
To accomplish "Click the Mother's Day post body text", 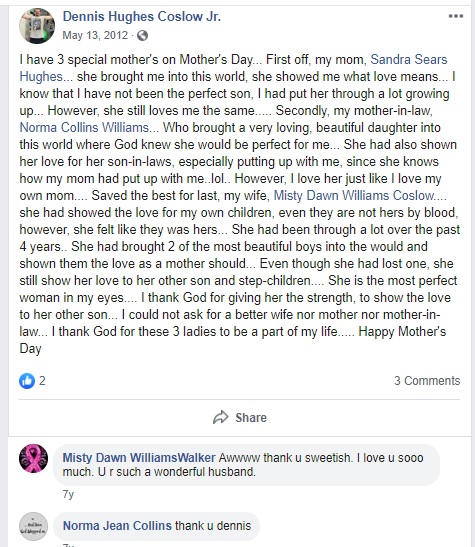I will coord(240,204).
